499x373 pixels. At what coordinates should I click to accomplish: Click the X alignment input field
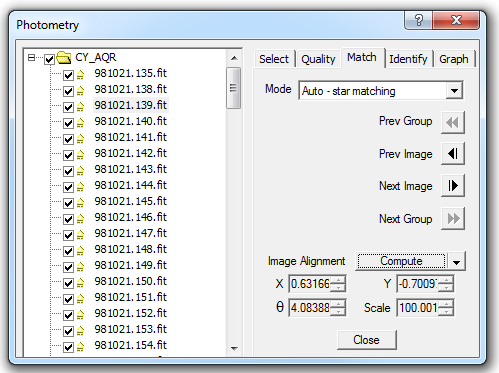click(310, 284)
